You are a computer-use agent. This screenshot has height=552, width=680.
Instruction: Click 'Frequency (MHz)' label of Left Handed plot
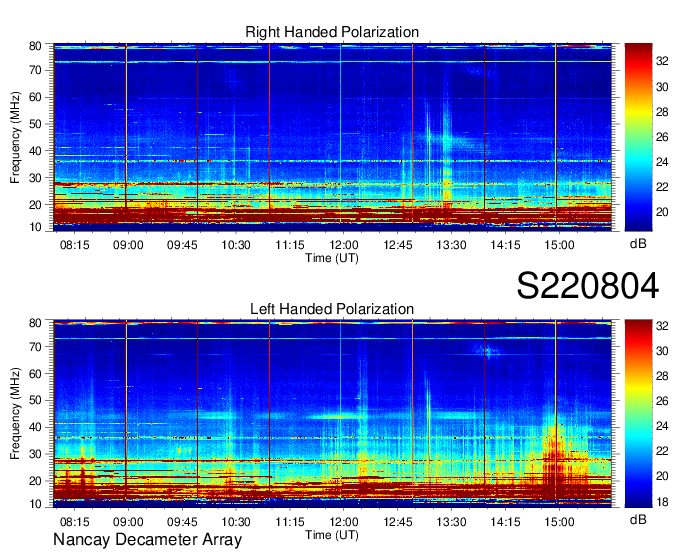point(15,414)
